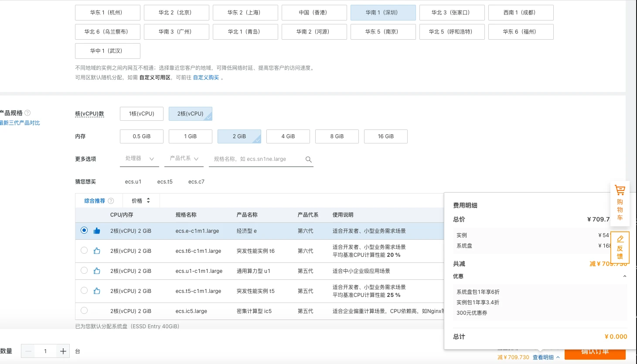The image size is (637, 364).
Task: Click thumbs-up icon for ecs.t6-c1m1.large row
Action: pyautogui.click(x=97, y=251)
